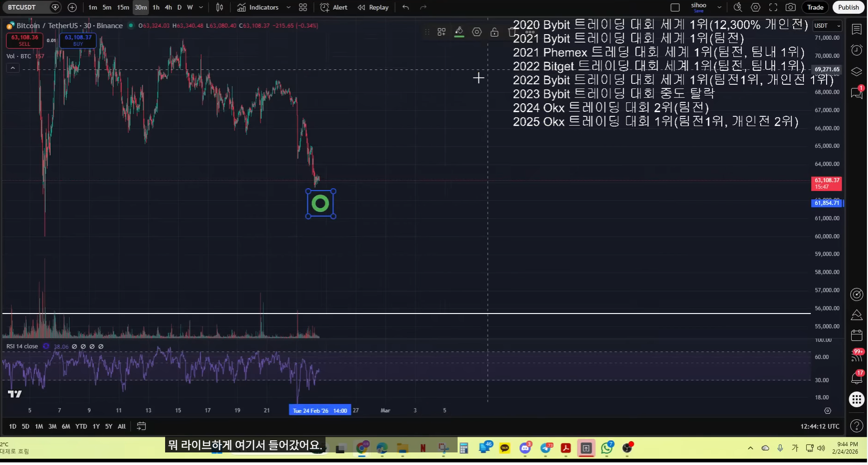Open the products grid dots icon
868x465 pixels.
tap(856, 399)
